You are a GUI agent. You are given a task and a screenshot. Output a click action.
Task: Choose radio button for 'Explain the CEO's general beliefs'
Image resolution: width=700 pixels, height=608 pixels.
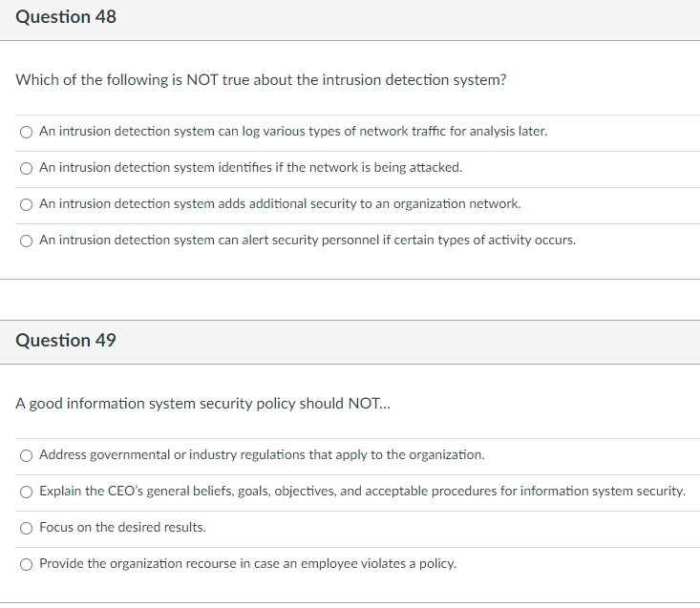[x=27, y=492]
